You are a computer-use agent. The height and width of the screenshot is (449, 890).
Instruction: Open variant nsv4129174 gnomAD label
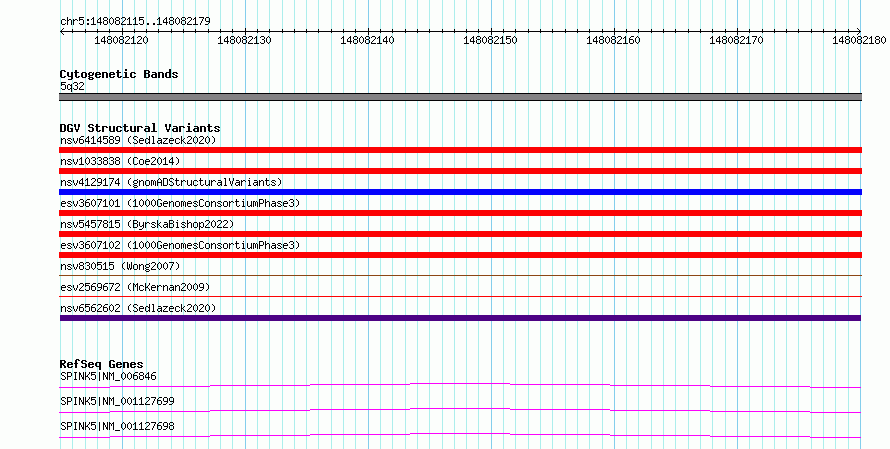pos(171,182)
